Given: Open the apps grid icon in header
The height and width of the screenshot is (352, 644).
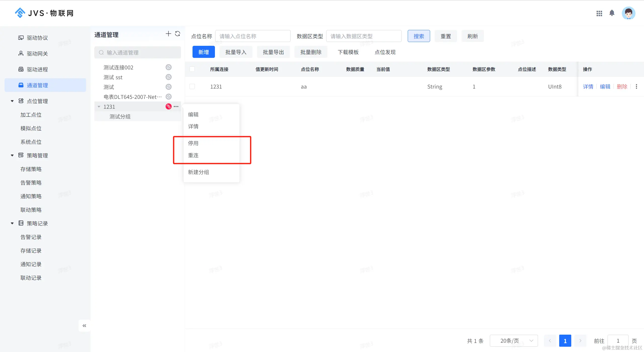Looking at the screenshot, I should [x=599, y=13].
